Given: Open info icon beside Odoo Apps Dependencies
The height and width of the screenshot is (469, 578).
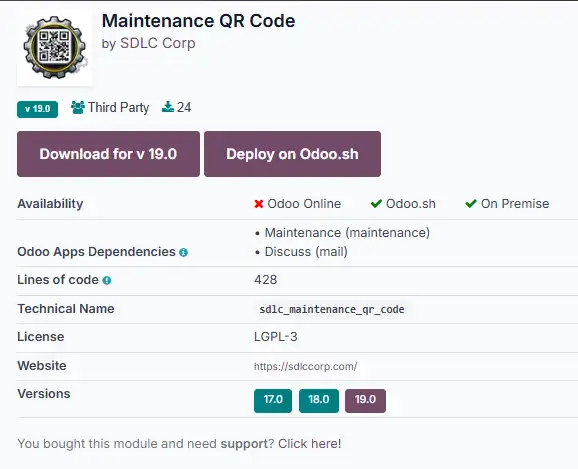Looking at the screenshot, I should point(183,252).
